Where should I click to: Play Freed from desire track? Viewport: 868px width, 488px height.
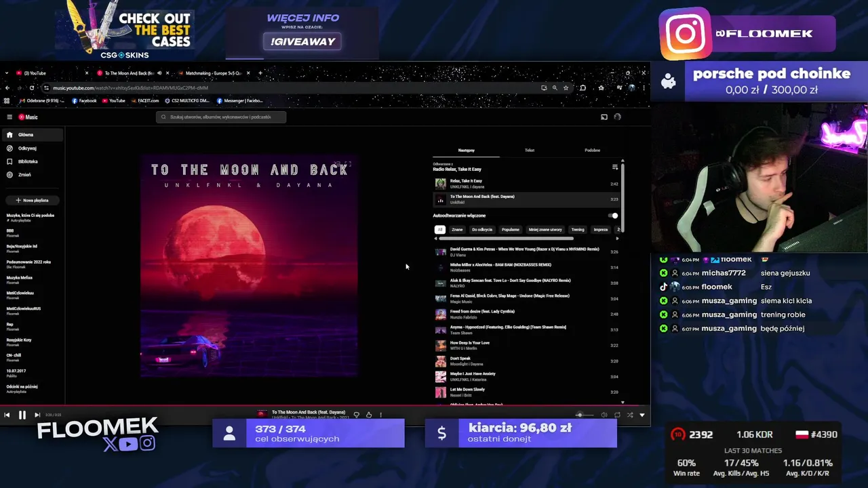pos(526,314)
